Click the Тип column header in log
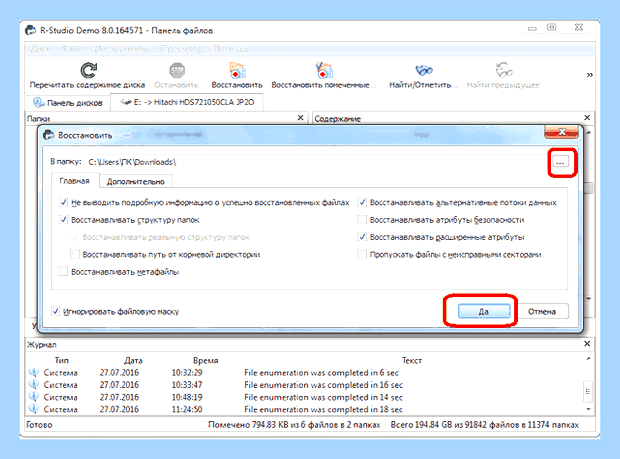The height and width of the screenshot is (459, 620). tap(62, 360)
